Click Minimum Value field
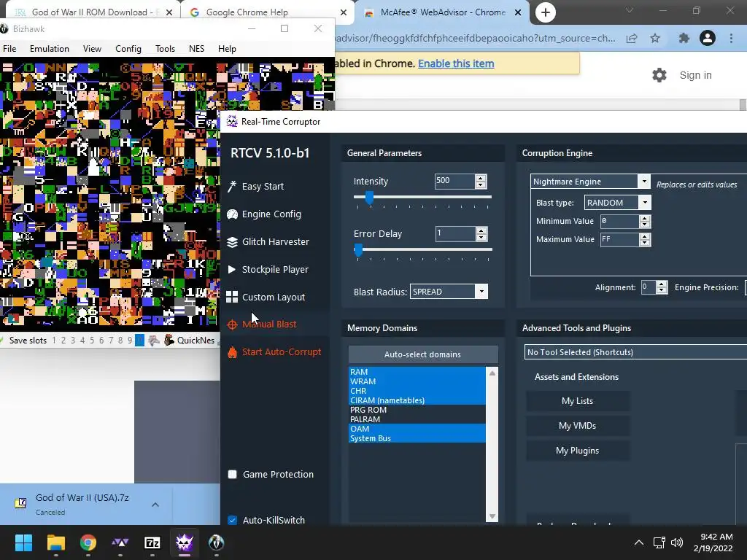 click(x=619, y=221)
